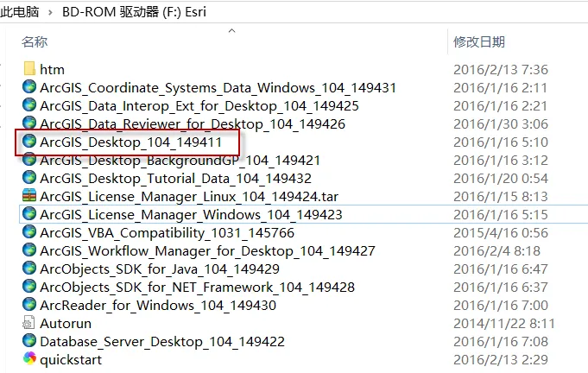588x373 pixels.
Task: Click the ArcObjects_SDK_for_NET_Framework globe icon
Action: click(x=29, y=287)
